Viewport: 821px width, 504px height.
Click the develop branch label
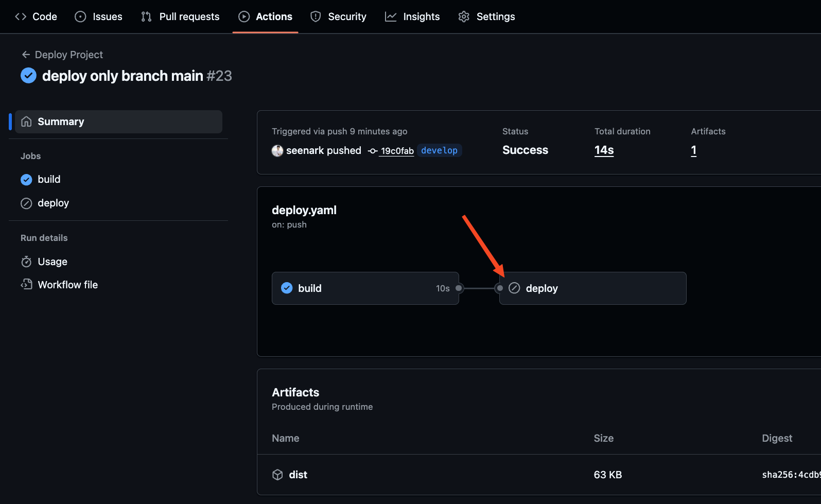point(439,150)
